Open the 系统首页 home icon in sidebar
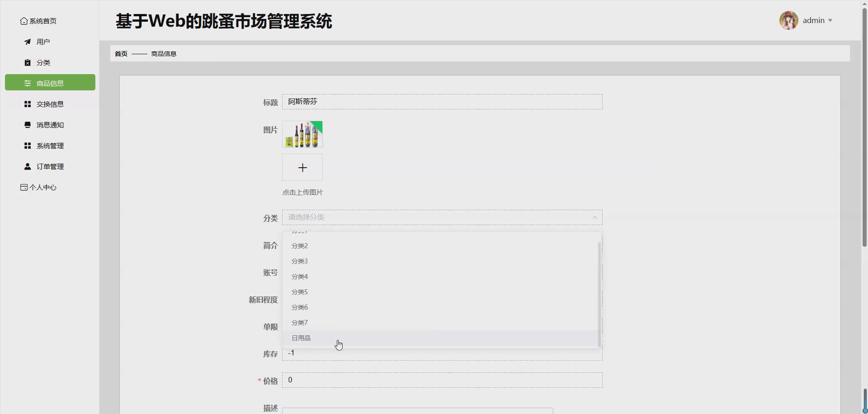 coord(24,21)
